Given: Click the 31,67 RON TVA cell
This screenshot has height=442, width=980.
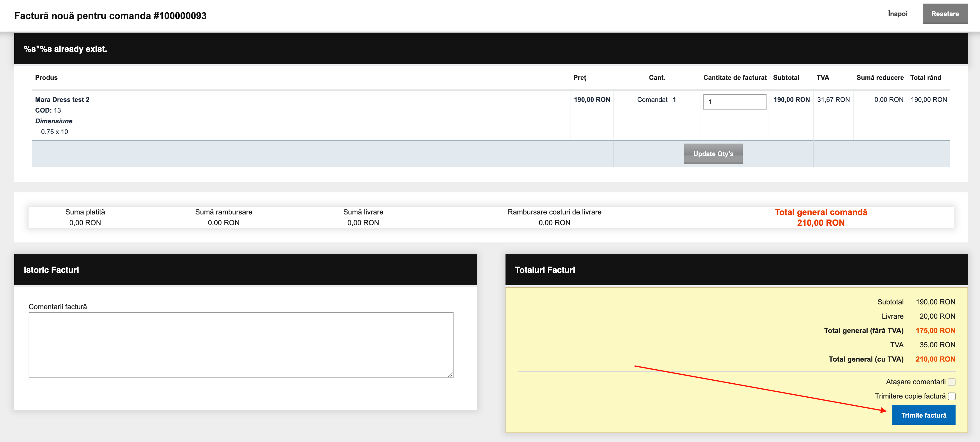Looking at the screenshot, I should (x=833, y=99).
